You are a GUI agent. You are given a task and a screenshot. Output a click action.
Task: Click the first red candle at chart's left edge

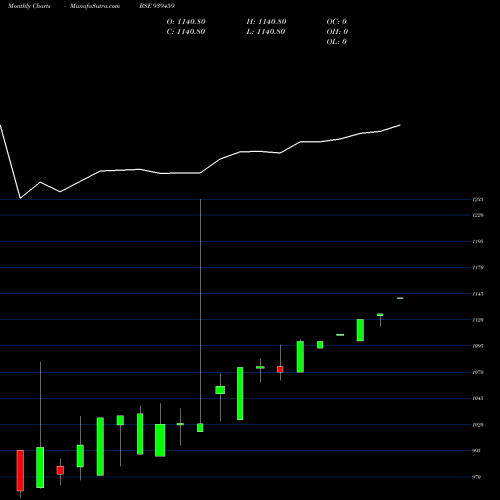click(x=20, y=471)
